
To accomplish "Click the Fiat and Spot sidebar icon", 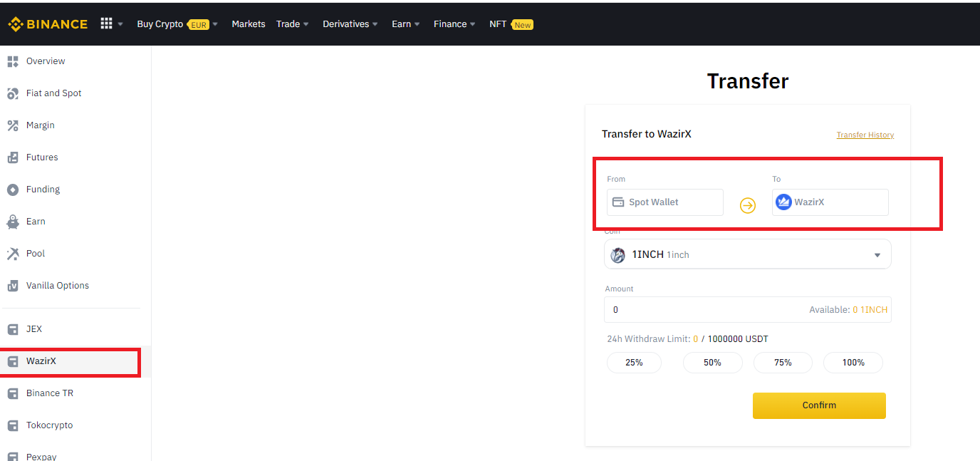I will [x=13, y=93].
